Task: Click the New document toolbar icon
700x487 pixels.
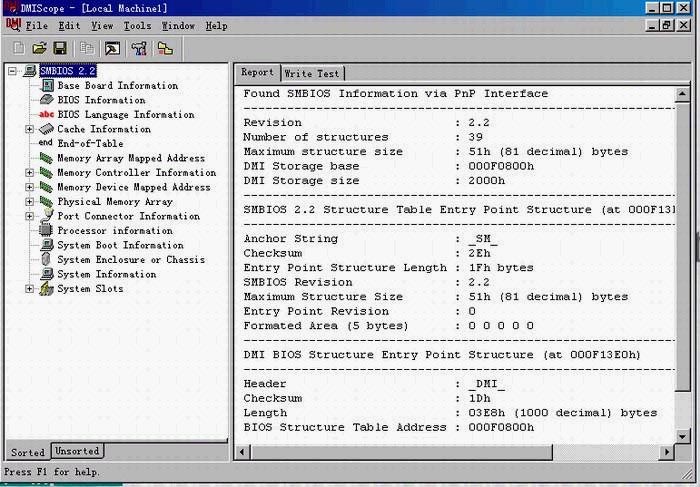Action: pos(19,48)
